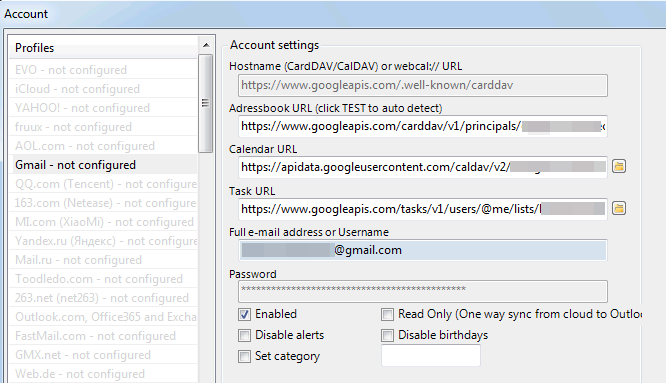The image size is (666, 383).
Task: Click the Password field
Action: 423,291
